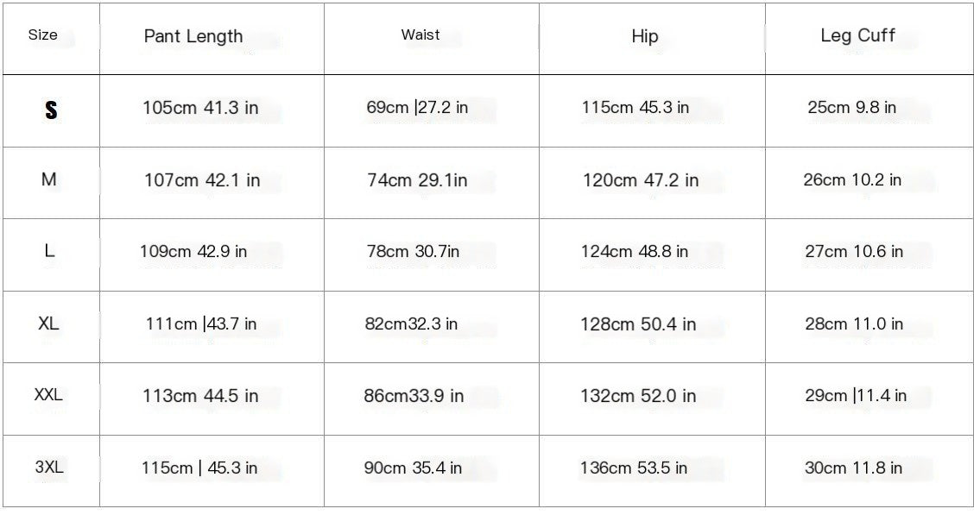The image size is (980, 515).
Task: Click the Size column header
Action: click(x=42, y=35)
